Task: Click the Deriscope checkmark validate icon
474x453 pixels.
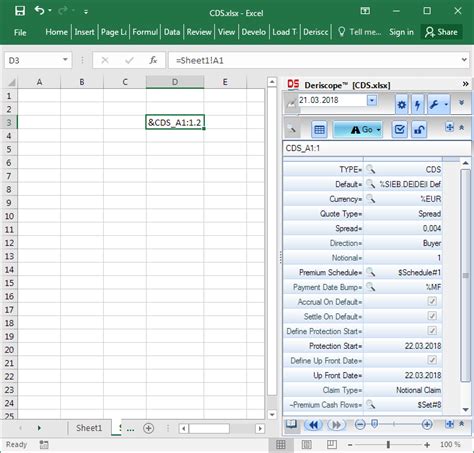Action: (x=399, y=129)
